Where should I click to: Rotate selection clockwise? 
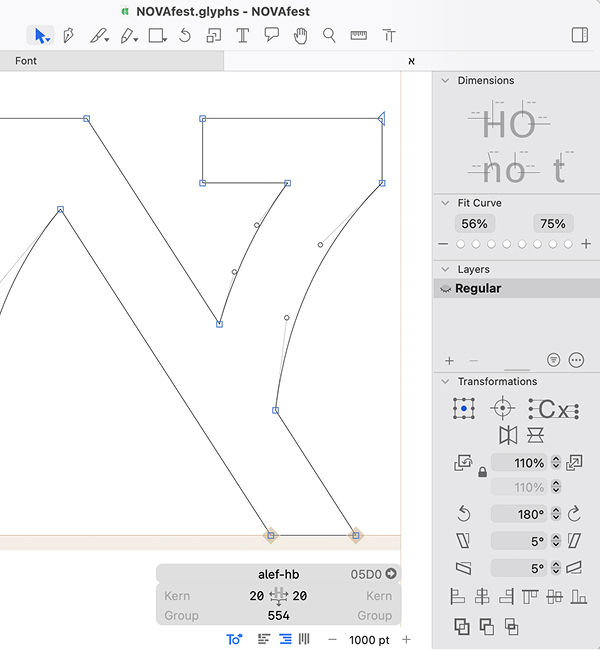[574, 514]
